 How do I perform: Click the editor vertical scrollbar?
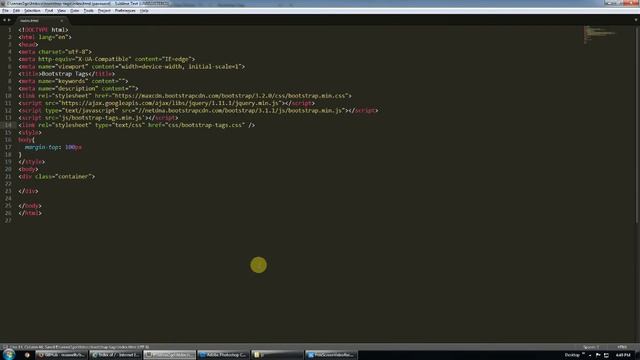click(x=637, y=124)
